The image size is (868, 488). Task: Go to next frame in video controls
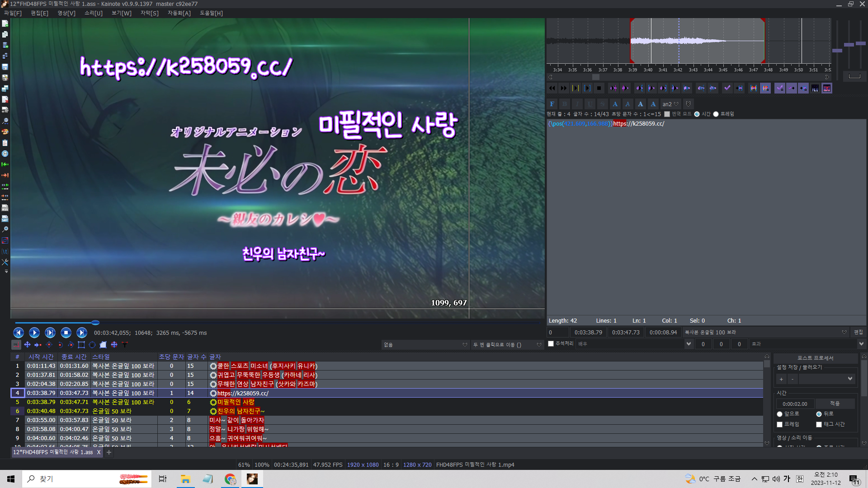[82, 333]
